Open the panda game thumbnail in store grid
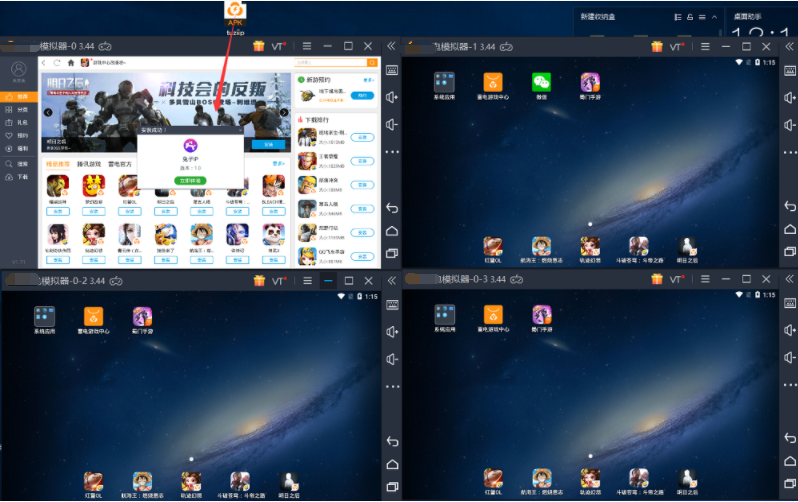The image size is (798, 502). coord(273,234)
